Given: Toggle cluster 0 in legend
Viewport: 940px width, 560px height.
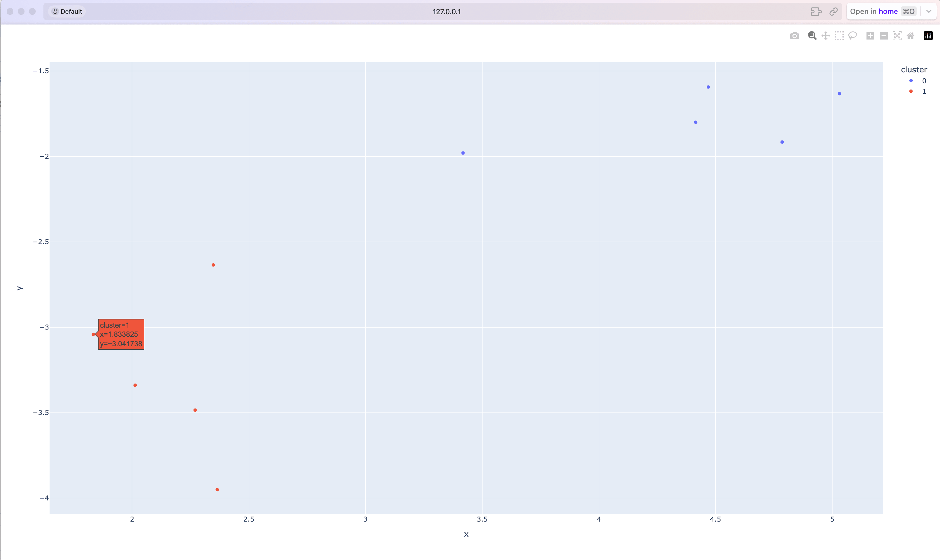Looking at the screenshot, I should pos(917,81).
